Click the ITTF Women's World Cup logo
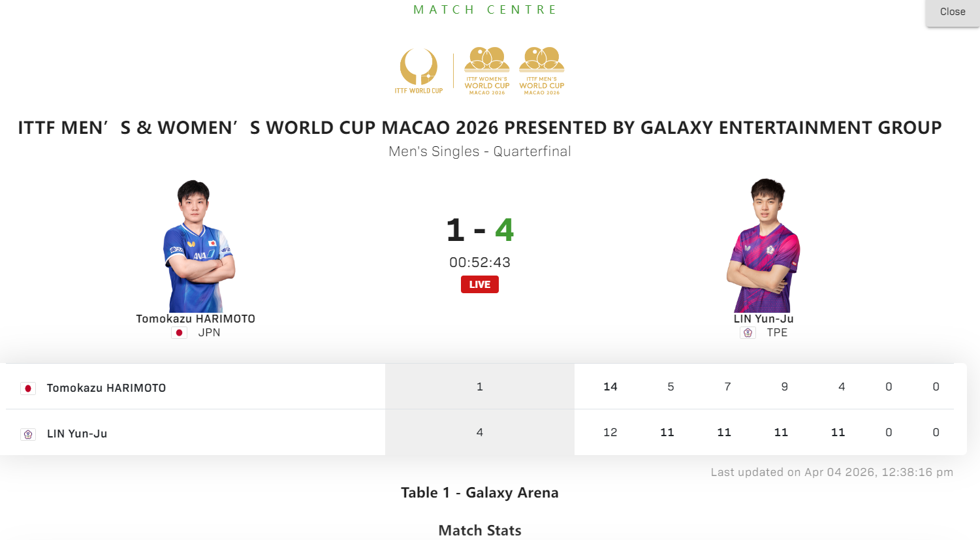This screenshot has width=980, height=540. click(487, 71)
